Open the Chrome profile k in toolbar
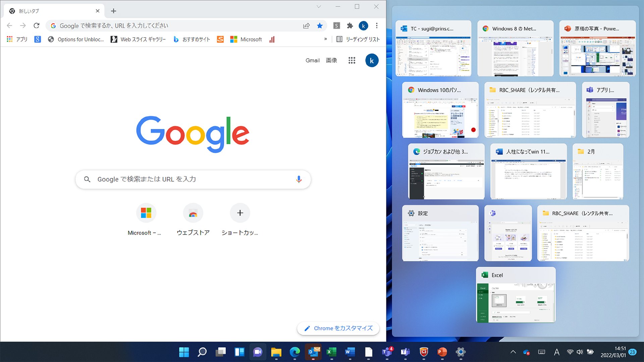The width and height of the screenshot is (644, 362). click(363, 26)
